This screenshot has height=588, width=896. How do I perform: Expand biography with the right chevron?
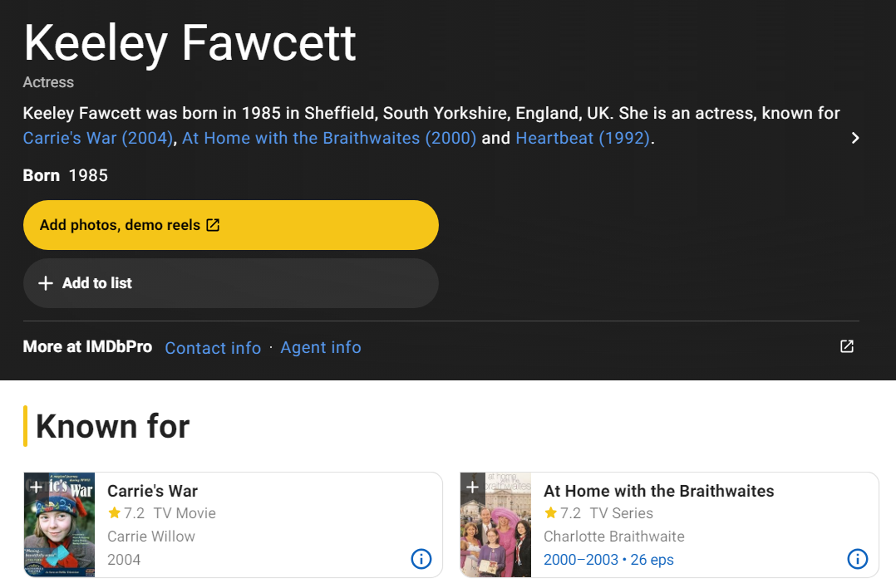coord(855,138)
